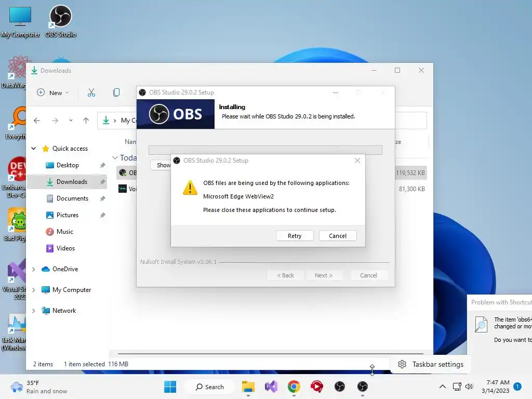532x399 pixels.
Task: Collapse the Today file group
Action: tap(115, 158)
